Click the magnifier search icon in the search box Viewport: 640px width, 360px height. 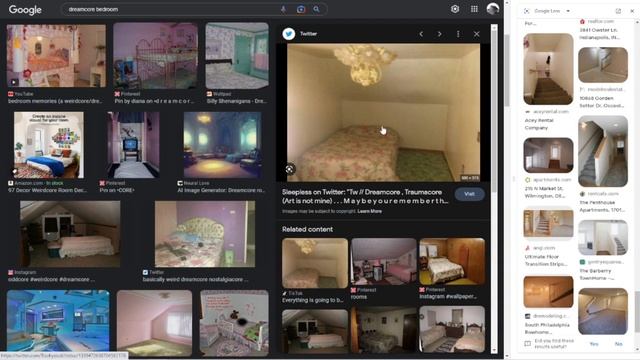coord(316,9)
